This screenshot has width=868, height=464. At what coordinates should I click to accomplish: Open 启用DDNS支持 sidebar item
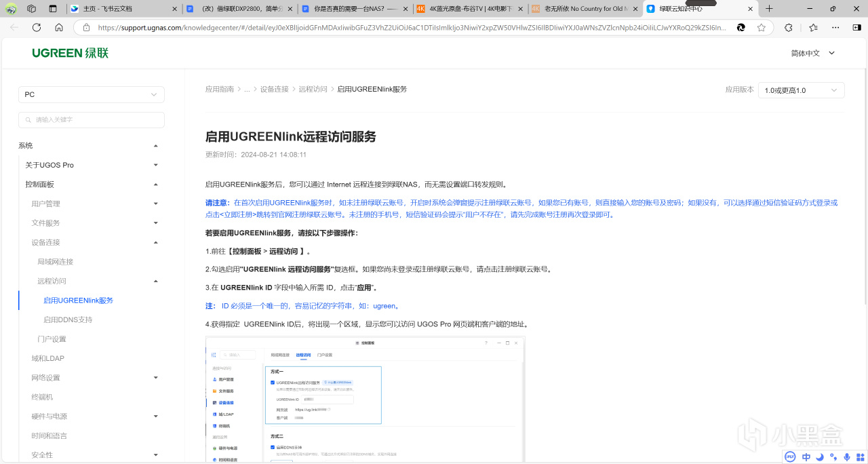click(68, 320)
